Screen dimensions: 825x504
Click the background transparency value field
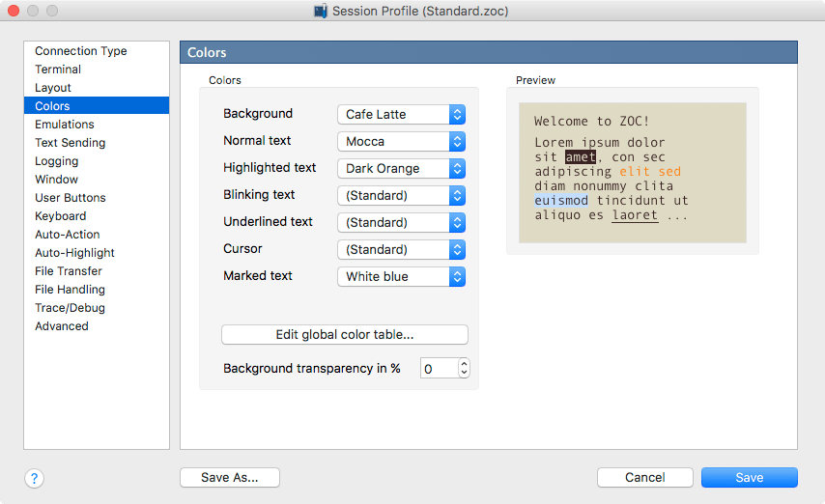(x=439, y=368)
